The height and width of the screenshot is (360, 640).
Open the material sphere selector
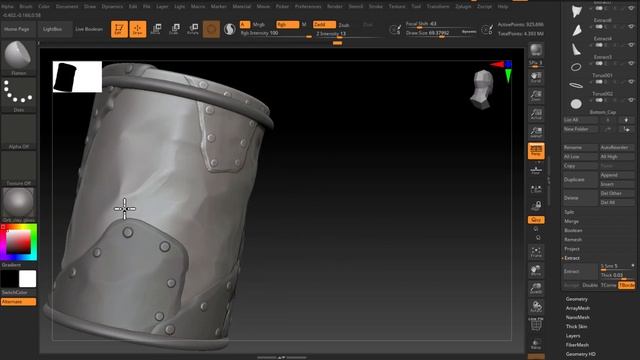(x=18, y=204)
